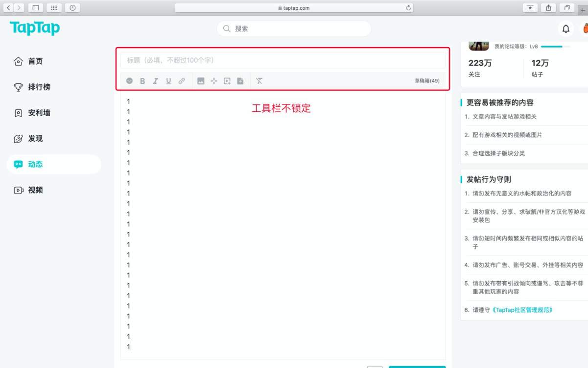Image resolution: width=588 pixels, height=368 pixels.
Task: Open the notifications bell
Action: point(566,29)
